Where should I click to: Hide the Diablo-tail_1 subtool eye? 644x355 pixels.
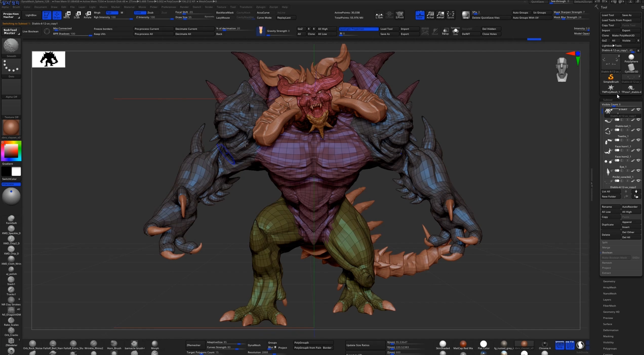[638, 120]
